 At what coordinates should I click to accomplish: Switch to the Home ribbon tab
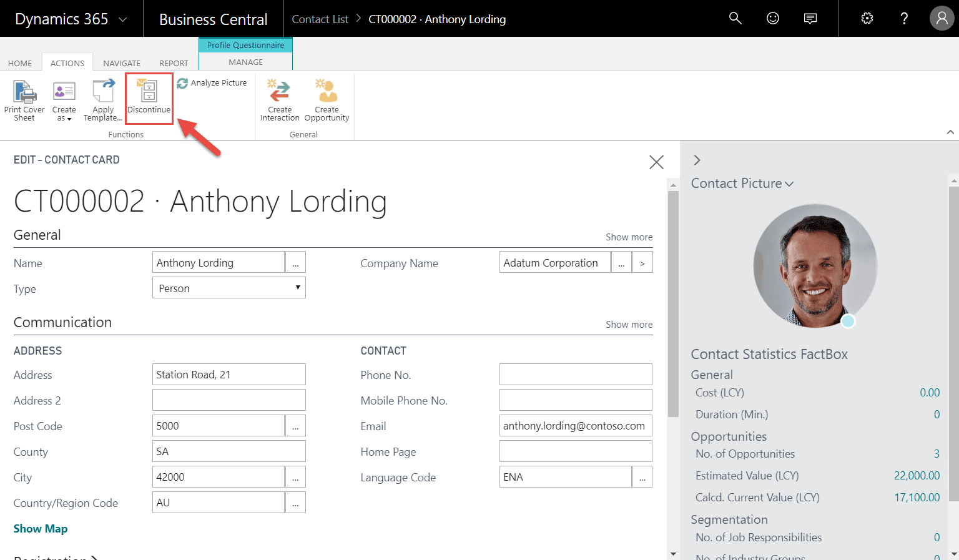20,63
